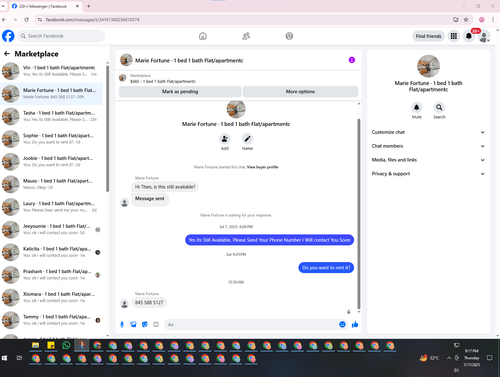Image resolution: width=500 pixels, height=377 pixels.
Task: Open Notifications bell
Action: [x=469, y=36]
